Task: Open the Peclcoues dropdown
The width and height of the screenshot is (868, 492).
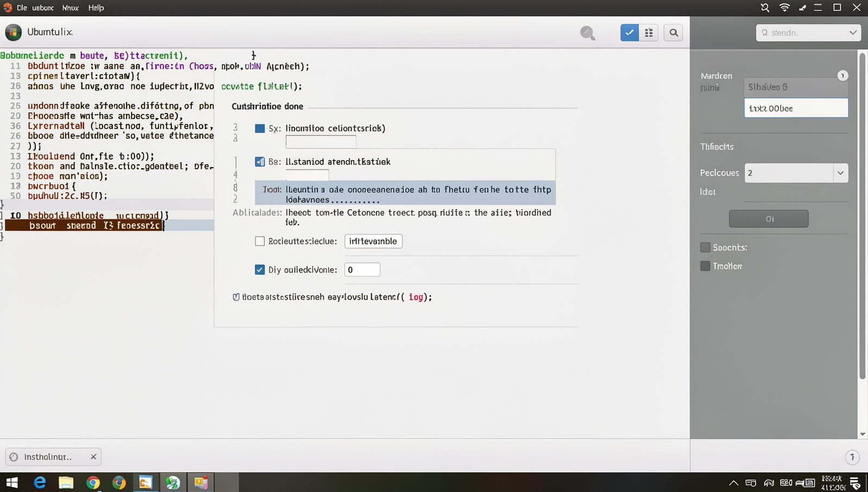Action: click(796, 173)
